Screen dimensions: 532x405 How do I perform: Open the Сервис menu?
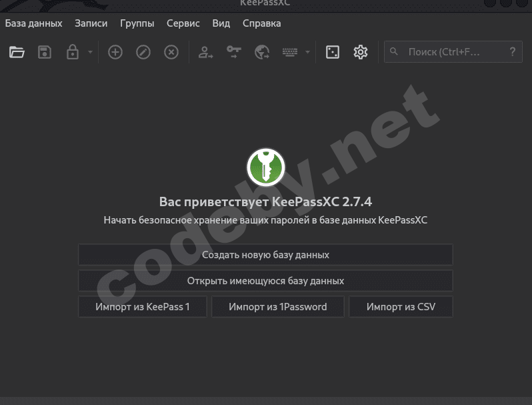(x=183, y=23)
